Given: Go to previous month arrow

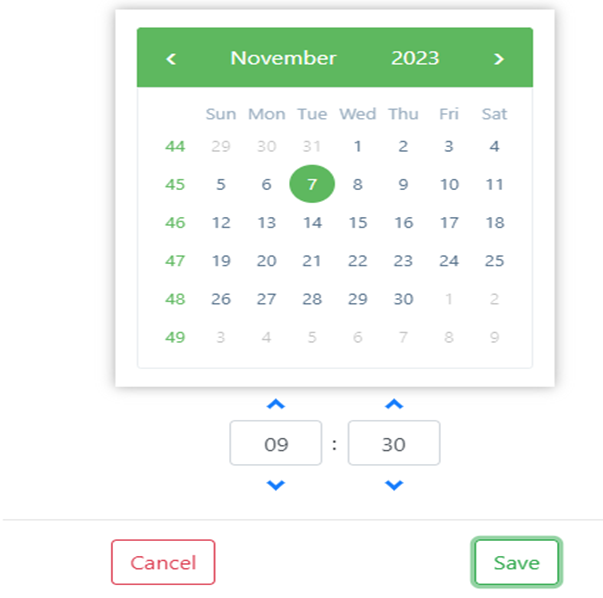Looking at the screenshot, I should (171, 58).
